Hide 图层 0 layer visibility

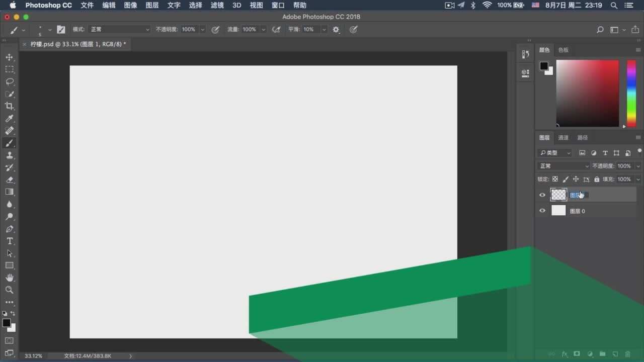click(542, 211)
